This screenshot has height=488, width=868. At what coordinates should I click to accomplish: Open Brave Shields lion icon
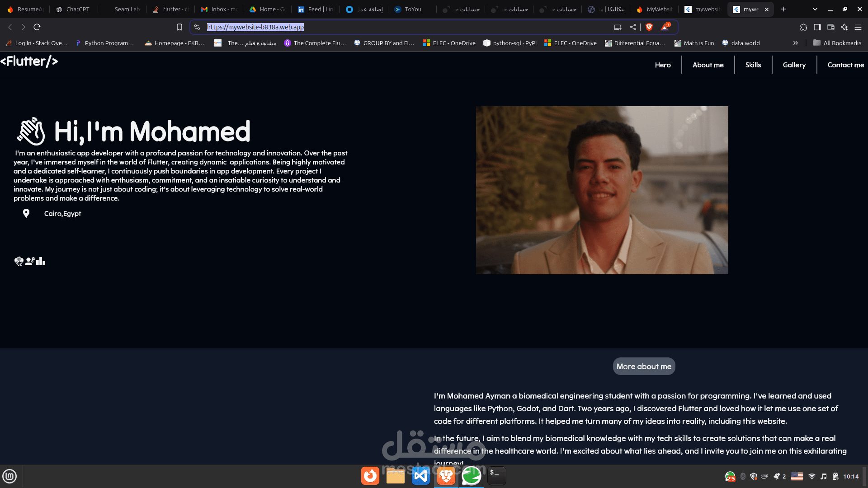pyautogui.click(x=649, y=27)
